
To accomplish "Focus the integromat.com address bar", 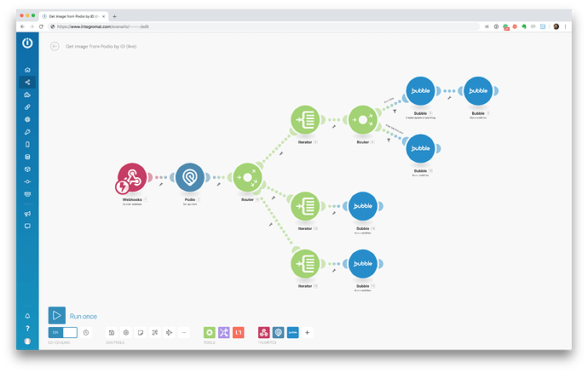I will coord(264,26).
